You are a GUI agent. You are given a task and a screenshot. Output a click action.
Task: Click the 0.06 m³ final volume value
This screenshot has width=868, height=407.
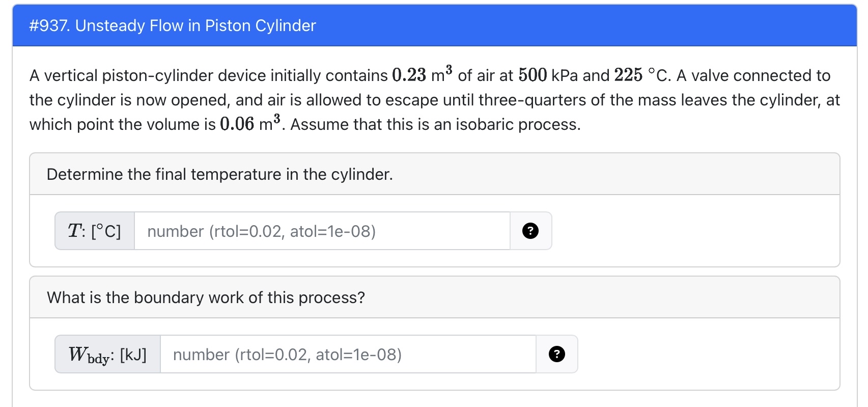pos(237,123)
